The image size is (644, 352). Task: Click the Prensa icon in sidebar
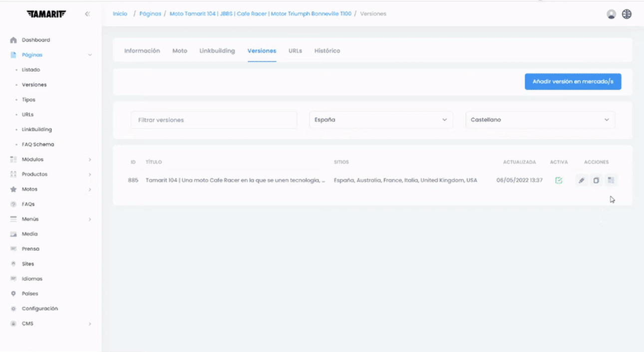[x=13, y=249]
